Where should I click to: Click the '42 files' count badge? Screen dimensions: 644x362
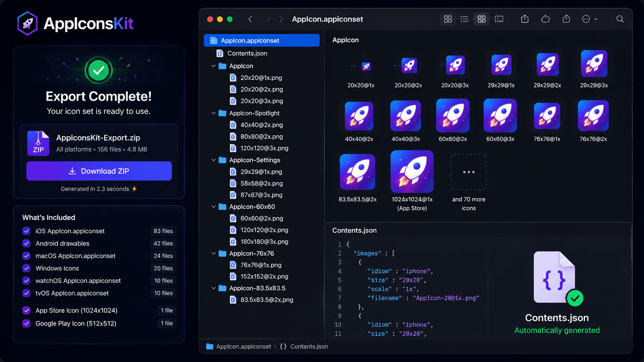tap(163, 244)
